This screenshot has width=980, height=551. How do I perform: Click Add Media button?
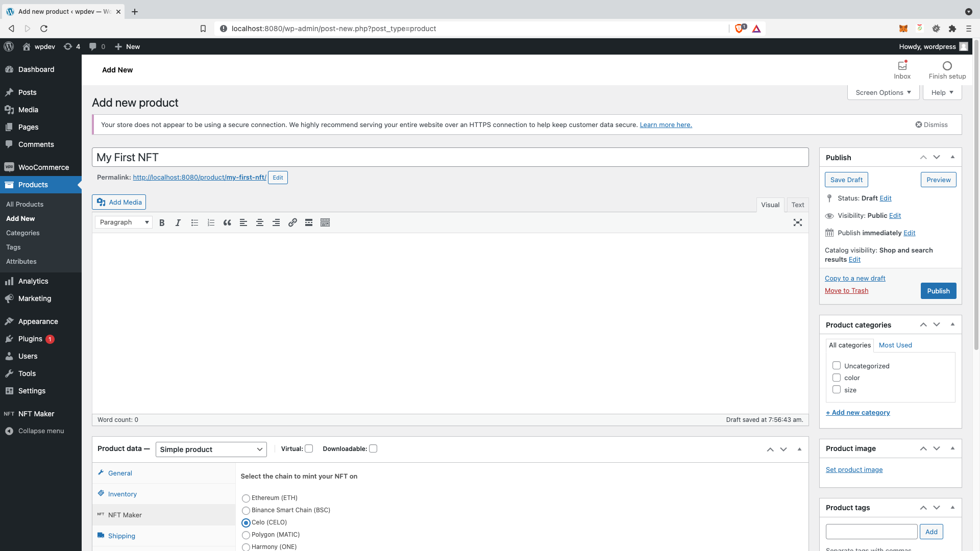[119, 202]
